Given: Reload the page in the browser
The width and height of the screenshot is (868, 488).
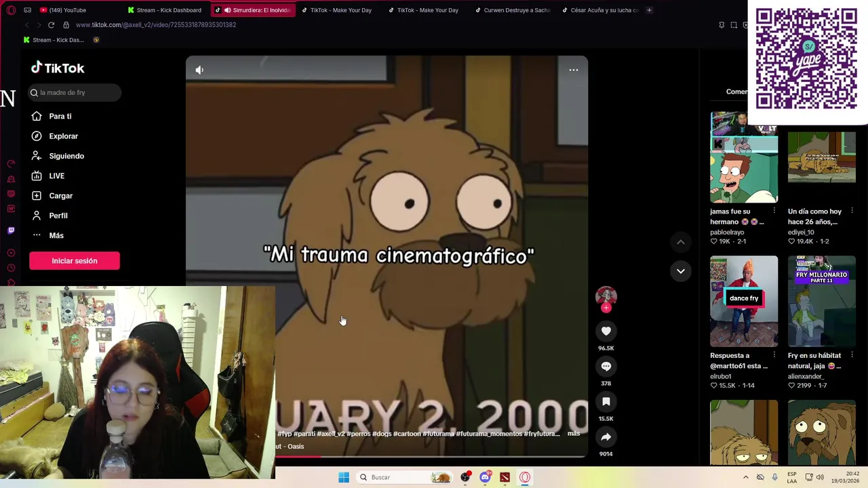Looking at the screenshot, I should click(x=51, y=25).
